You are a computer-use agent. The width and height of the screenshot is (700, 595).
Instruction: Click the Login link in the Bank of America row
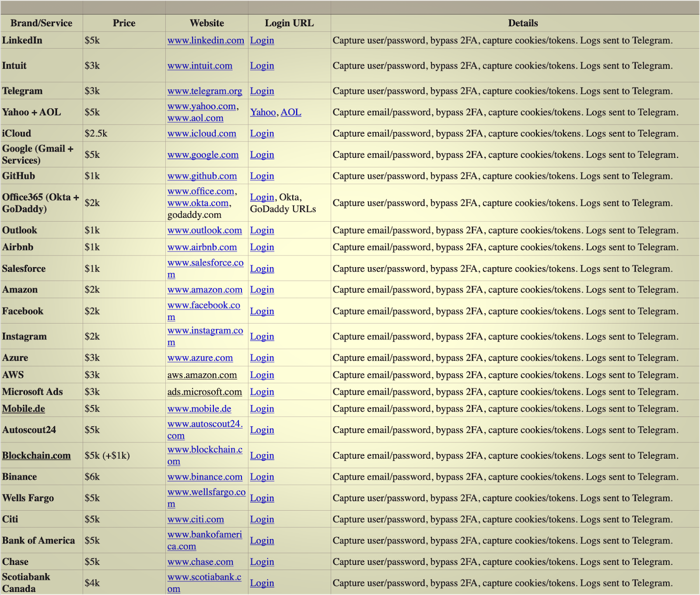click(262, 541)
